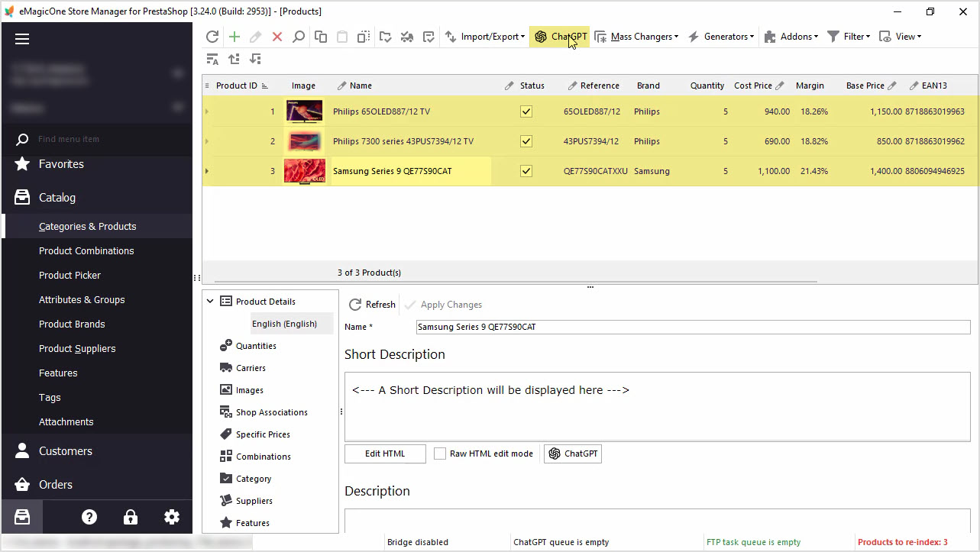
Task: Click the delivery truck toolbar icon
Action: [407, 37]
